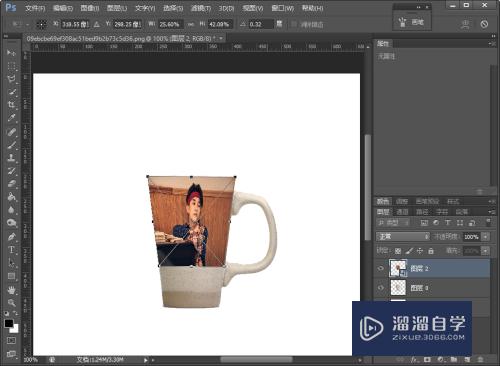Click the W horizontal scale field
The width and height of the screenshot is (500, 366).
pyautogui.click(x=171, y=24)
